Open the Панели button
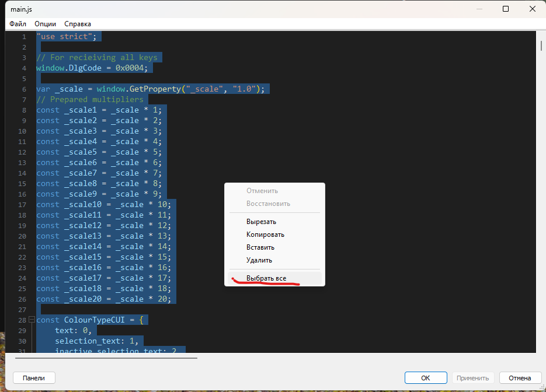This screenshot has height=392, width=546. click(x=34, y=378)
